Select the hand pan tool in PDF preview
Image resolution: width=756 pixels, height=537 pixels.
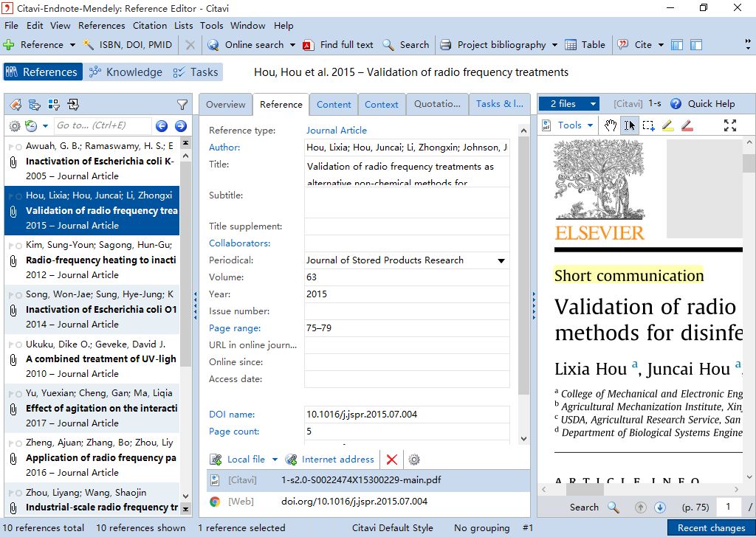pyautogui.click(x=610, y=125)
